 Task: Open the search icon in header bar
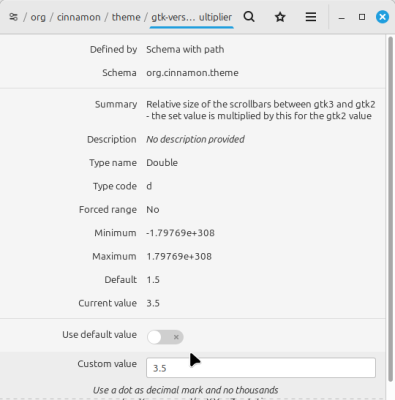249,17
